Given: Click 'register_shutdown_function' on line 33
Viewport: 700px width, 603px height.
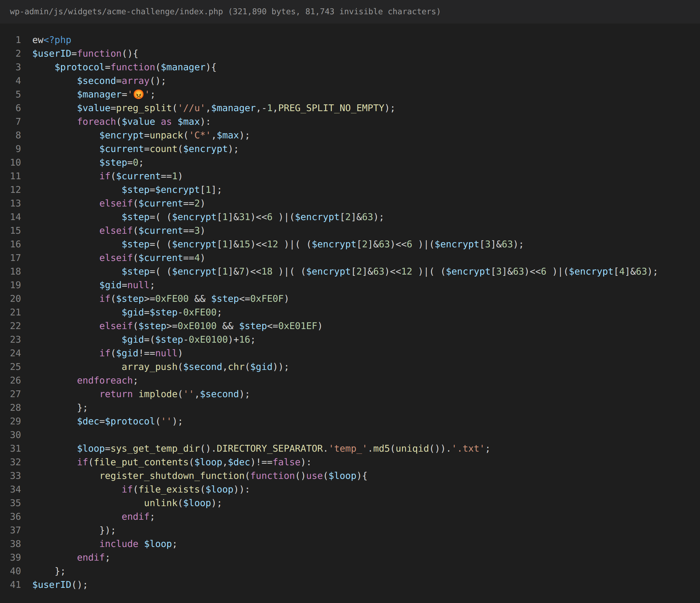Looking at the screenshot, I should point(172,476).
